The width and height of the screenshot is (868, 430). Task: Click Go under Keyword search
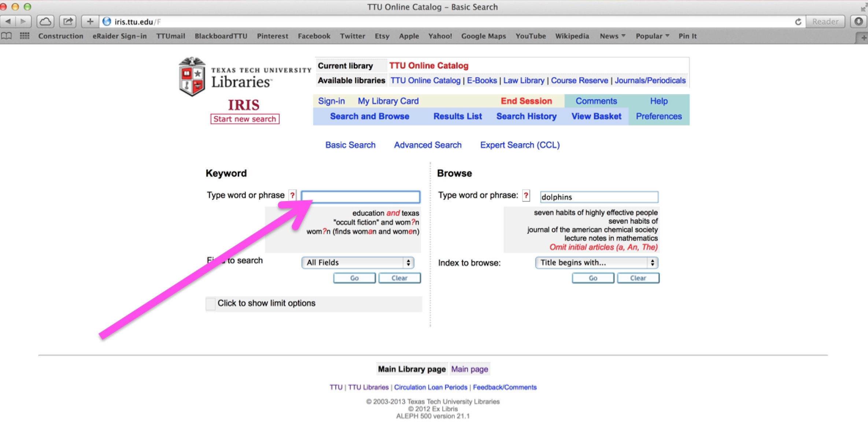click(354, 278)
